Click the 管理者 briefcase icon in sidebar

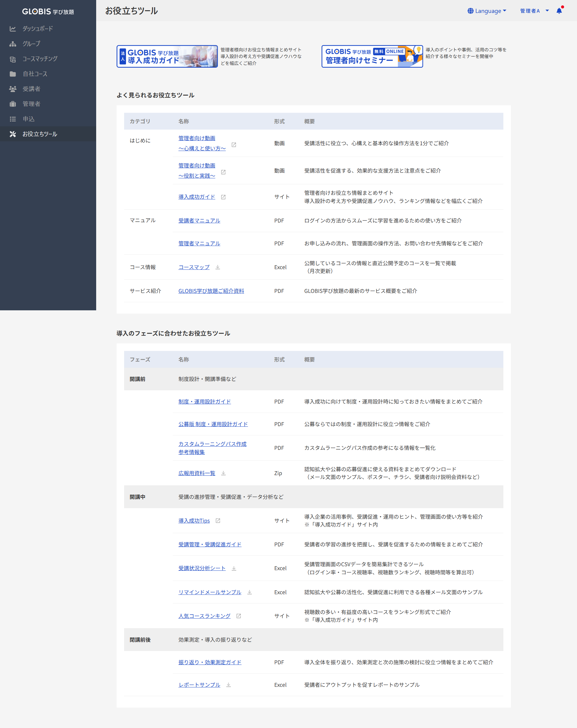coord(13,104)
